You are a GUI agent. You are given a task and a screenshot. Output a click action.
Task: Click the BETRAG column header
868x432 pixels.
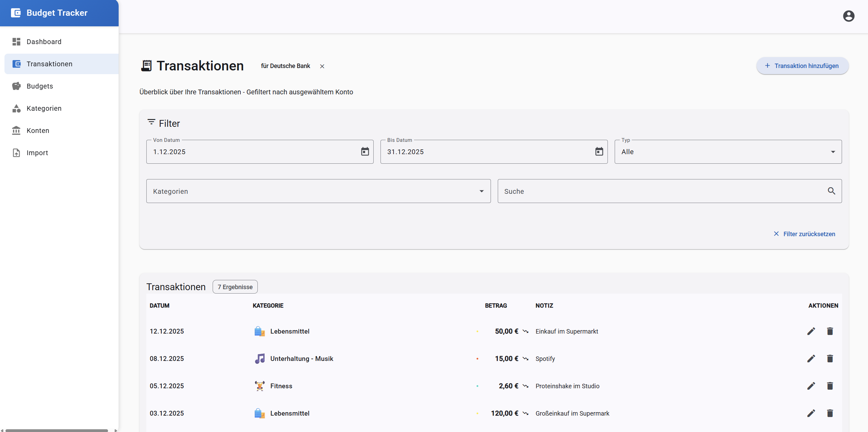pos(496,306)
